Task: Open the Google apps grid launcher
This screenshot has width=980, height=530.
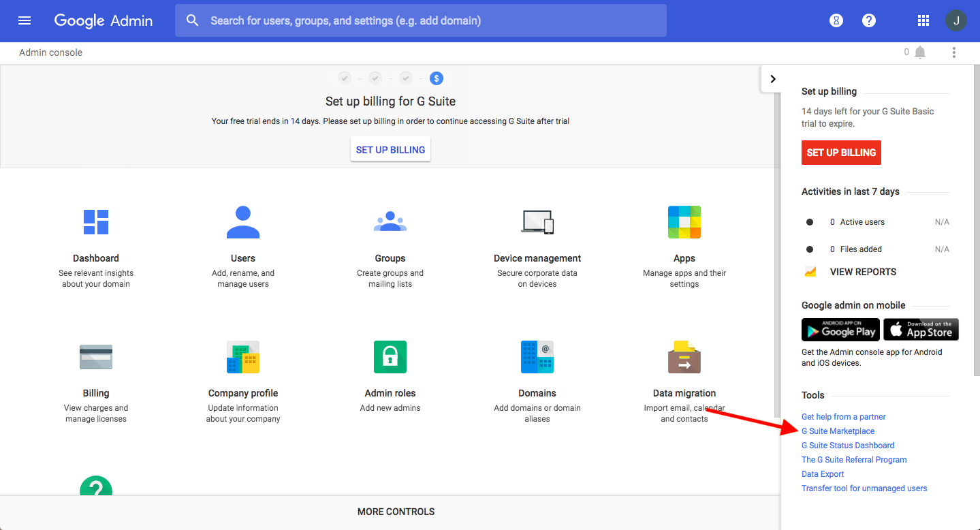Action: [923, 20]
